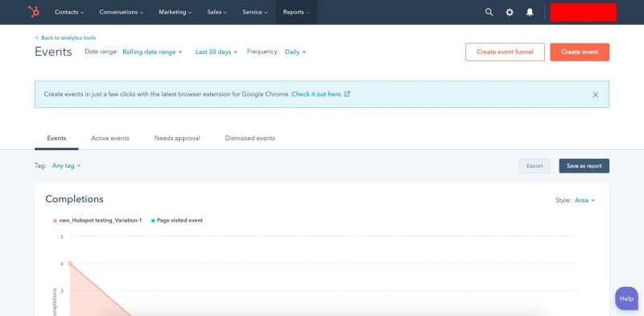This screenshot has height=316, width=644.
Task: Toggle the vwo_Hubspot testing_Variation-1 legend item
Action: (x=97, y=221)
